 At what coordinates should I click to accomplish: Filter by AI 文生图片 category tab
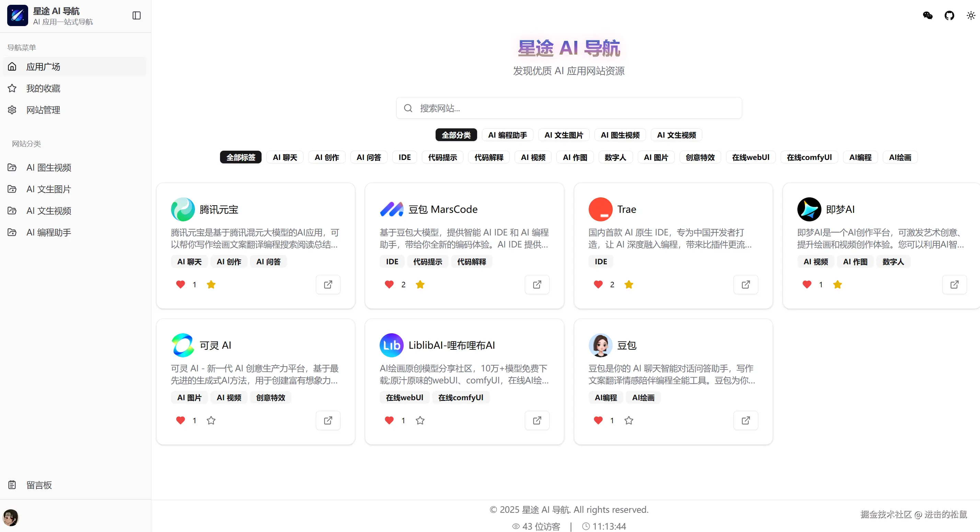click(x=563, y=135)
